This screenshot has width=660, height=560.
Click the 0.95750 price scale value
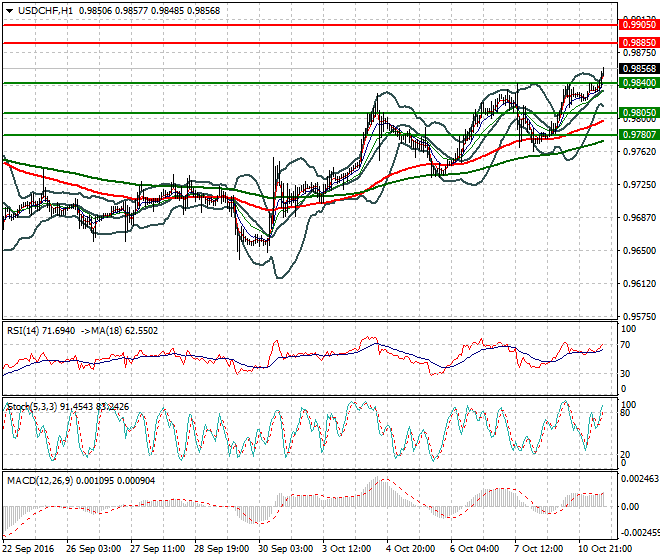639,317
